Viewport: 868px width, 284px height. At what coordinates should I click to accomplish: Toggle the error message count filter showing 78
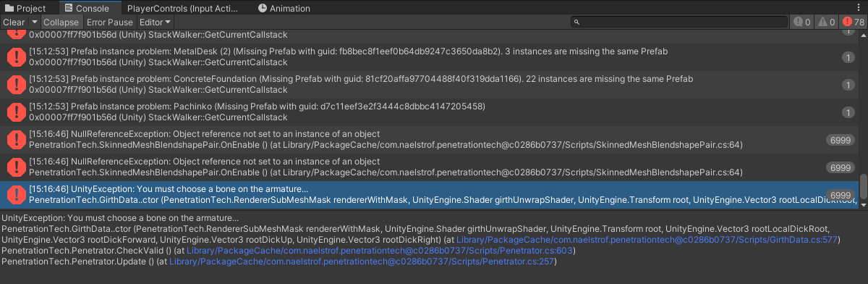coord(854,22)
